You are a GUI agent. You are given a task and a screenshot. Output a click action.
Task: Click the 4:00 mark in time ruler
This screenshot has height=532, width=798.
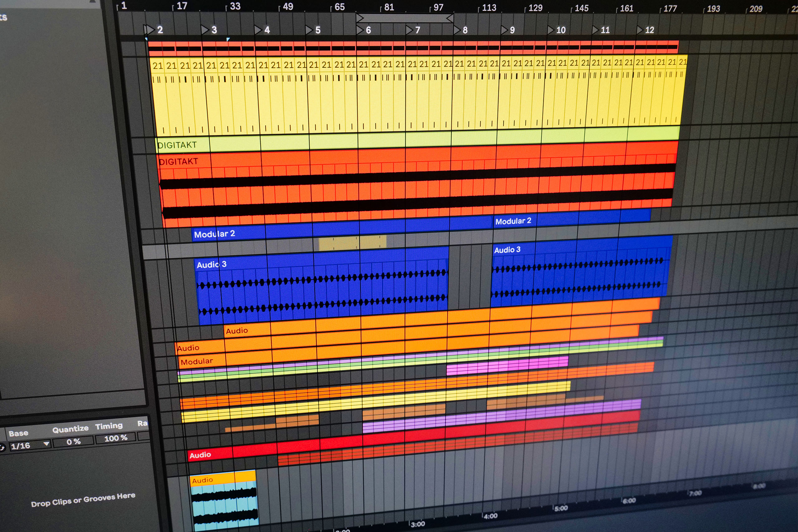pyautogui.click(x=490, y=516)
